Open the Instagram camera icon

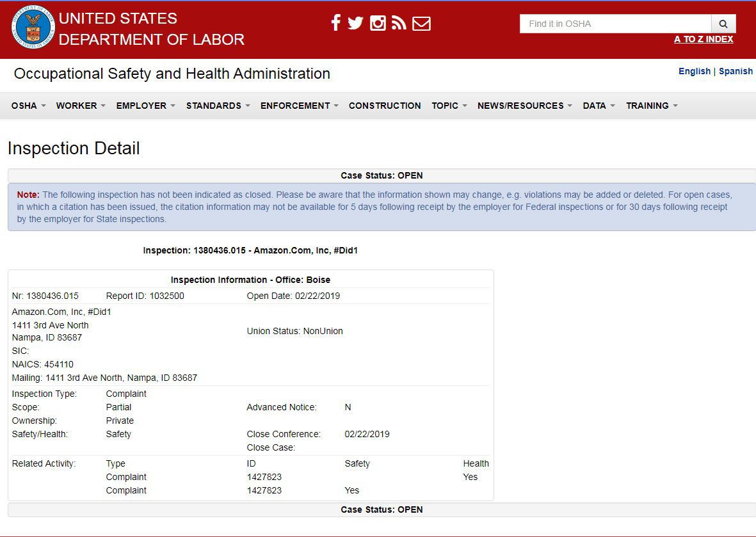tap(378, 24)
